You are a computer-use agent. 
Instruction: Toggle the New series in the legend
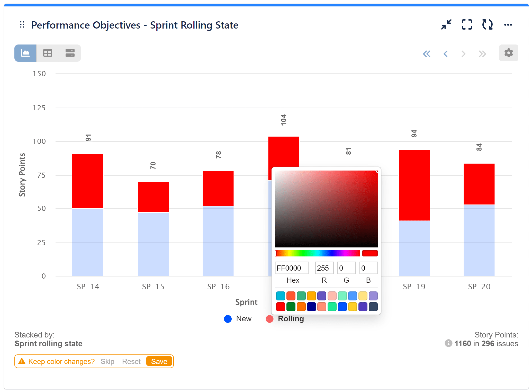pyautogui.click(x=238, y=319)
